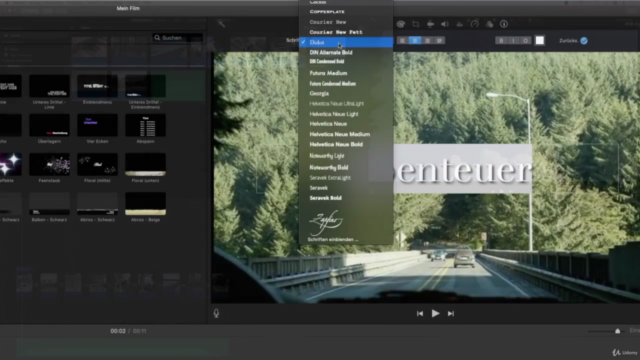Show the clip information icon

tap(504, 24)
